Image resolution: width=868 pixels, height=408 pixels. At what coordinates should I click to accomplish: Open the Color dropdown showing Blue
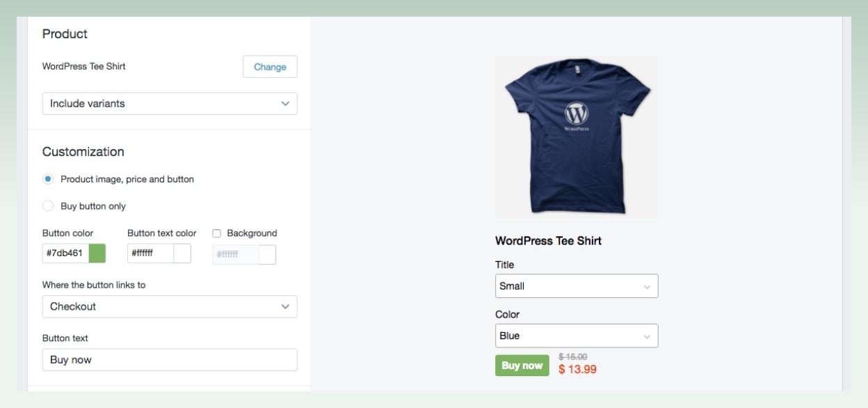click(x=576, y=335)
